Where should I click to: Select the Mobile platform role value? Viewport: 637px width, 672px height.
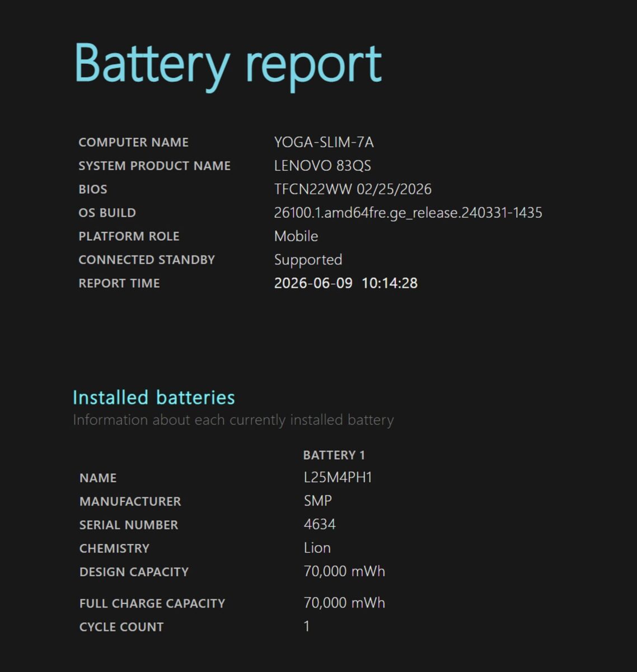(296, 236)
